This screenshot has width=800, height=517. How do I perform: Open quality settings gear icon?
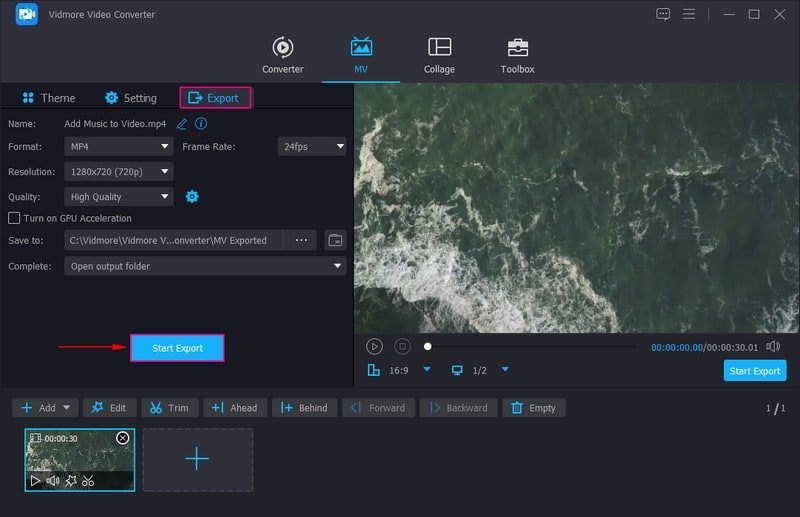click(x=192, y=197)
